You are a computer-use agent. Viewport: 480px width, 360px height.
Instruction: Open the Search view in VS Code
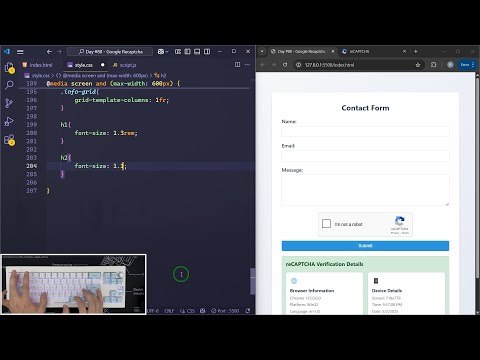point(9,85)
